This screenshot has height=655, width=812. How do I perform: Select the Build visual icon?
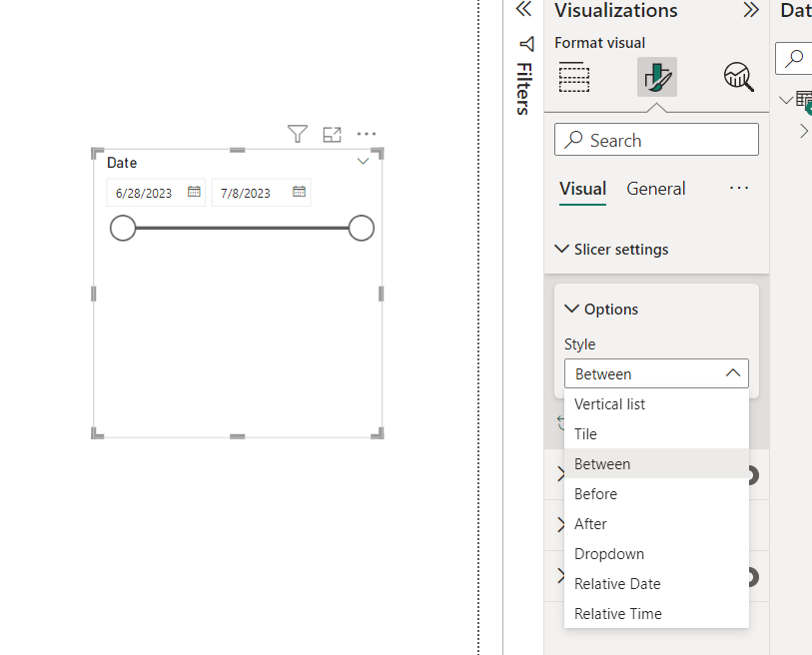574,77
